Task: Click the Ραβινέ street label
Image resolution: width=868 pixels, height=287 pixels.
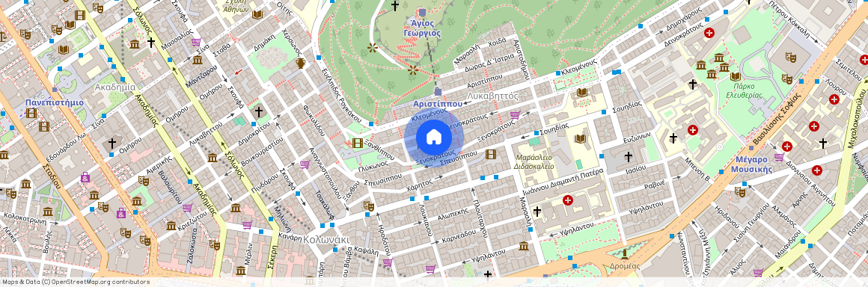Action: coord(654,185)
